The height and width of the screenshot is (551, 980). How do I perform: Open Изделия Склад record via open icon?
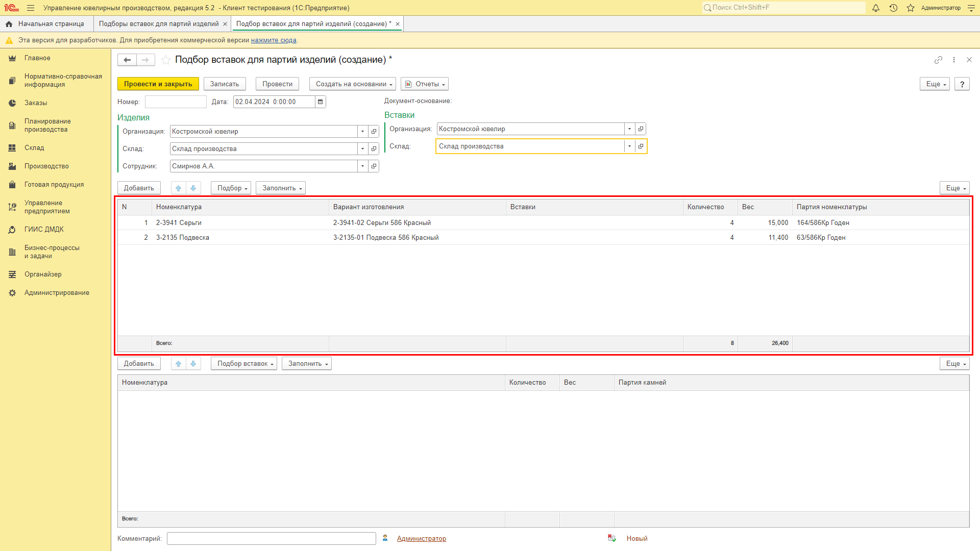374,148
